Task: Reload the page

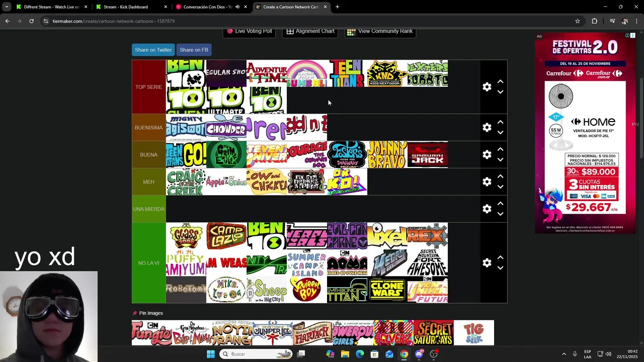Action: point(31,21)
